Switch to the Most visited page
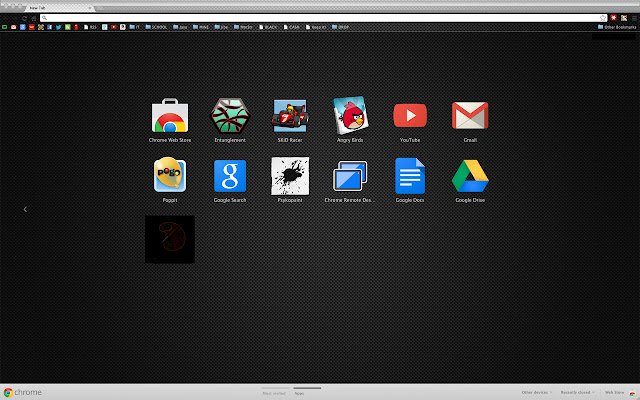 274,393
